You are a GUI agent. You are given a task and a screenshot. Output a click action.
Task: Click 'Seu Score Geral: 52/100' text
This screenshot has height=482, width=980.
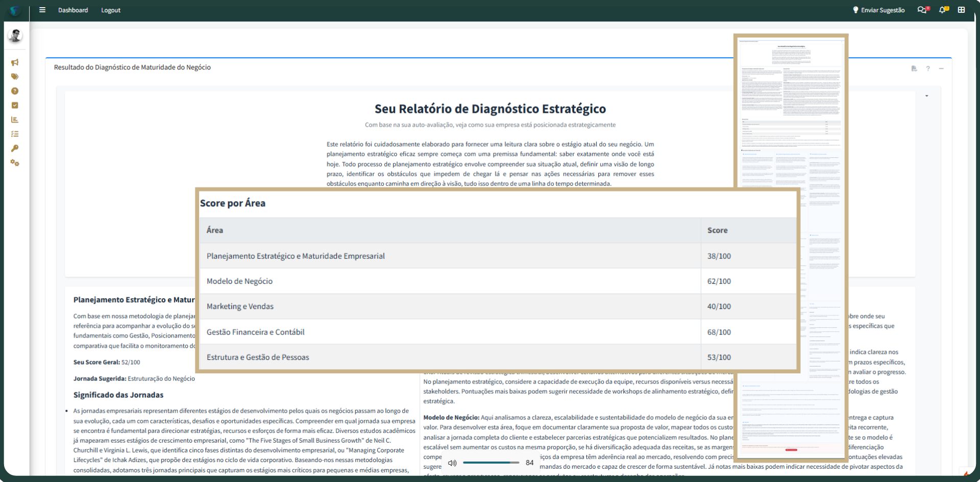coord(107,362)
